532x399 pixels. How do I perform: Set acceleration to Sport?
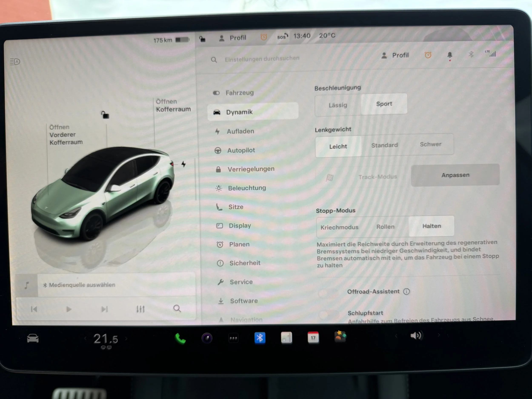[384, 104]
